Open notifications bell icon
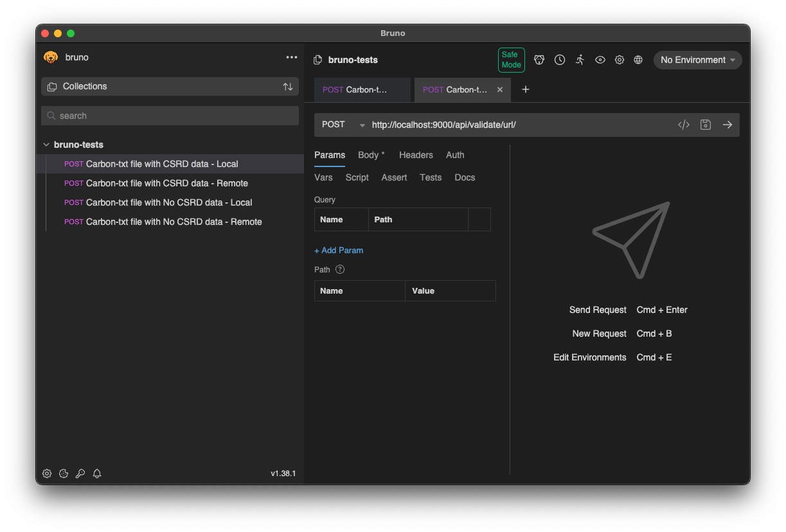786x532 pixels. pyautogui.click(x=97, y=474)
